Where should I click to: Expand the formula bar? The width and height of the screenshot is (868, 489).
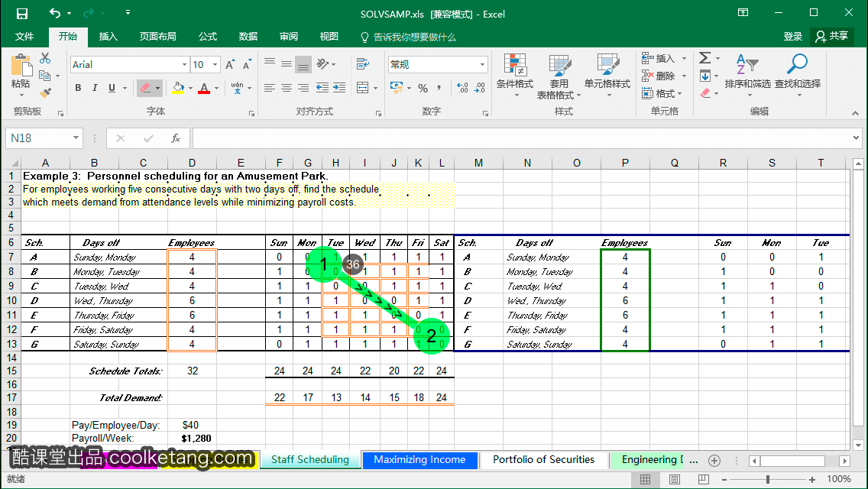[x=856, y=138]
